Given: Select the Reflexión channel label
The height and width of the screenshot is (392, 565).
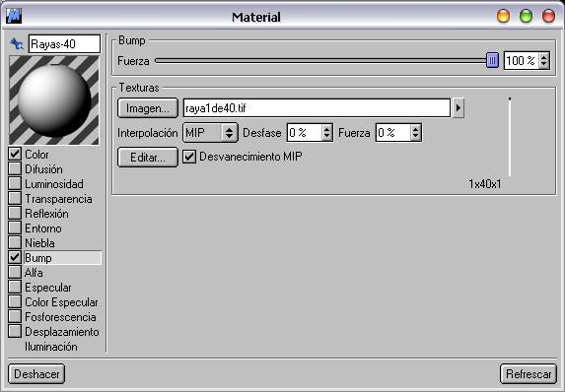Looking at the screenshot, I should click(46, 214).
